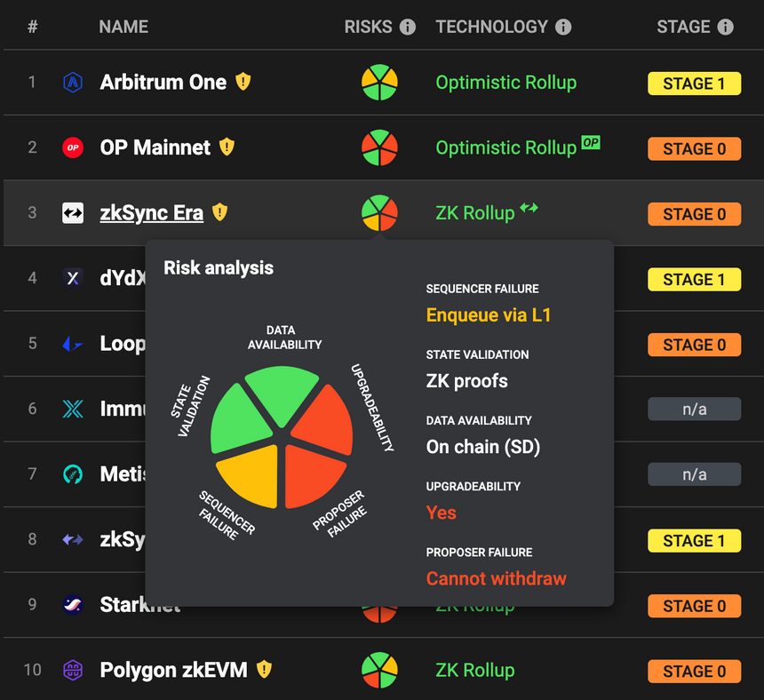Click OP Mainnet's STAGE 0 badge
The width and height of the screenshot is (764, 700).
(x=695, y=148)
